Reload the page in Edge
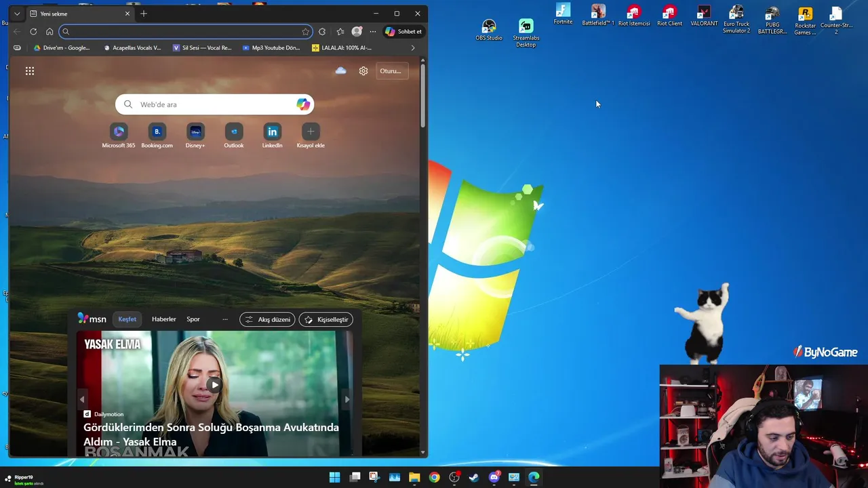Screen dimensions: 868x488 click(x=33, y=31)
